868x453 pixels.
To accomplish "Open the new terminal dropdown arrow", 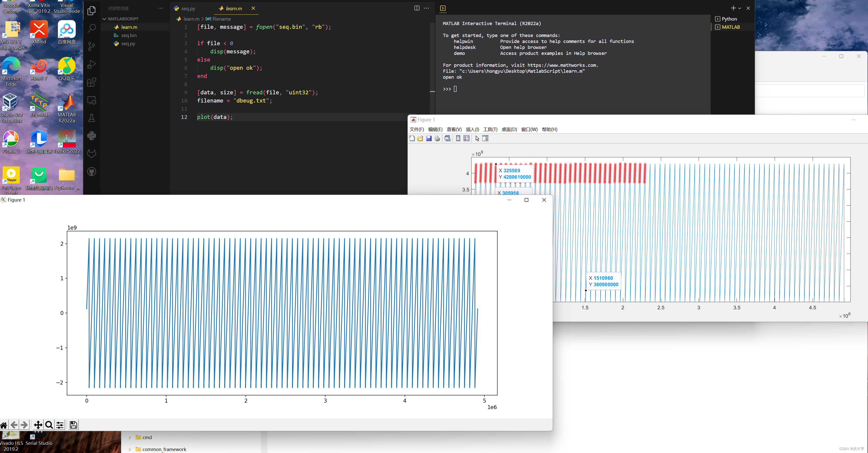I will pyautogui.click(x=740, y=8).
